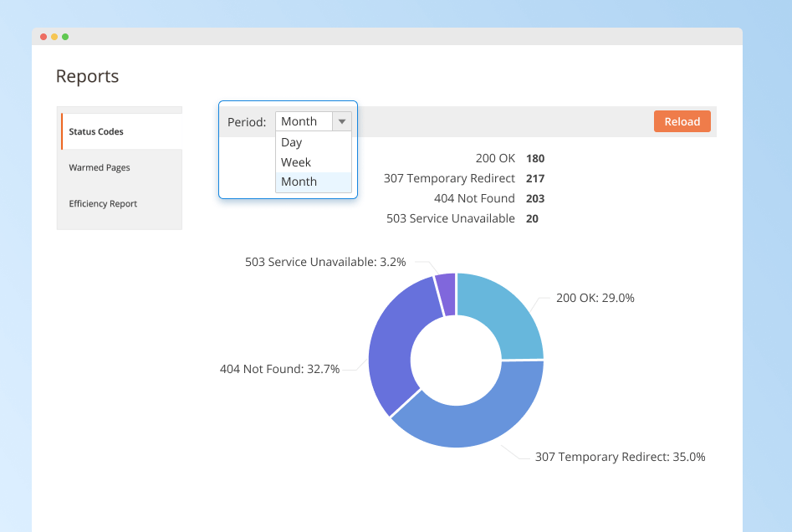Switch to the Warmed Pages tab
This screenshot has height=532, width=792.
[100, 167]
